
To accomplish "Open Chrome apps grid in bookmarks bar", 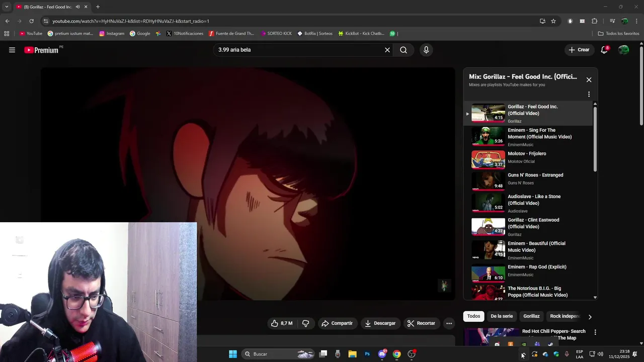I will point(7,34).
